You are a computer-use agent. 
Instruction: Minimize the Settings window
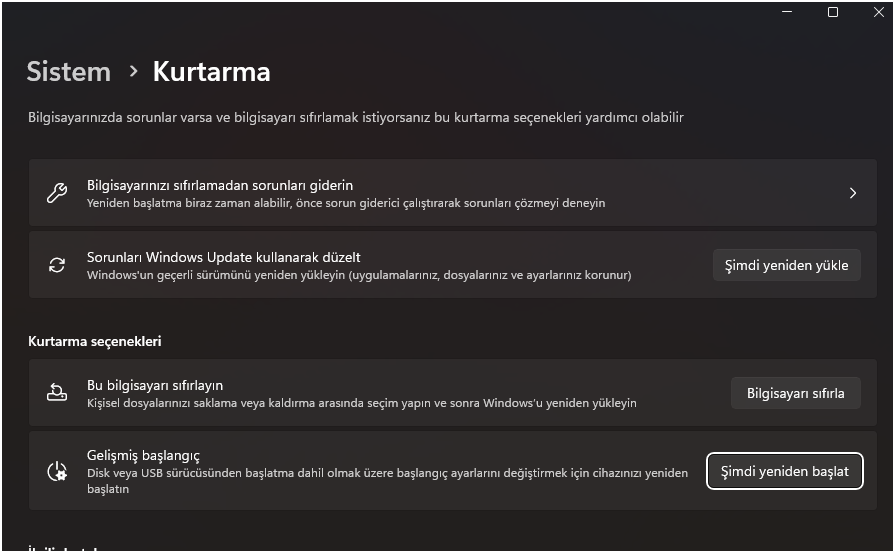tap(787, 12)
